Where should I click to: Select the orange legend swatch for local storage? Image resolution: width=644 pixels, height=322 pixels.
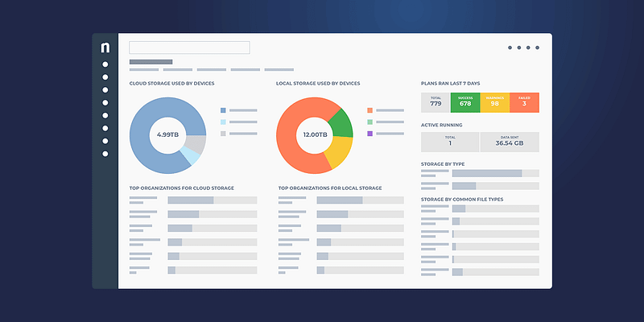(x=370, y=109)
